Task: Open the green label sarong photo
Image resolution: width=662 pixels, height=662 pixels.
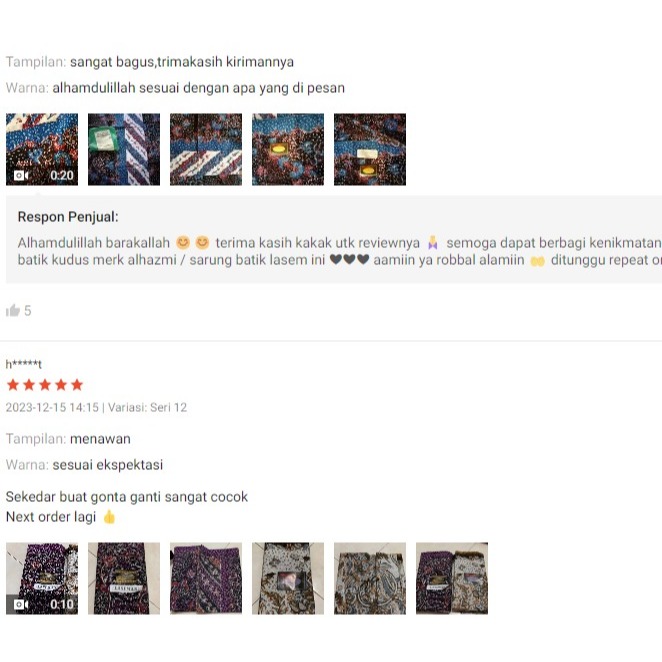Action: 124,149
